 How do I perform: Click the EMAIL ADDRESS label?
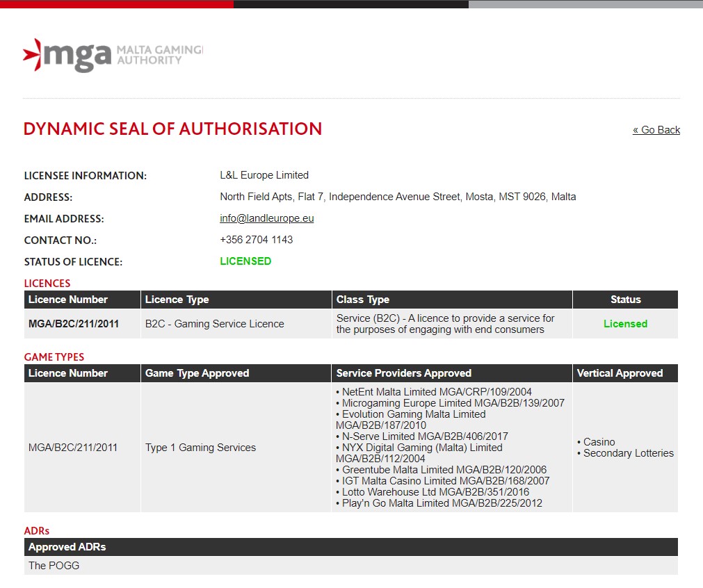click(x=64, y=219)
